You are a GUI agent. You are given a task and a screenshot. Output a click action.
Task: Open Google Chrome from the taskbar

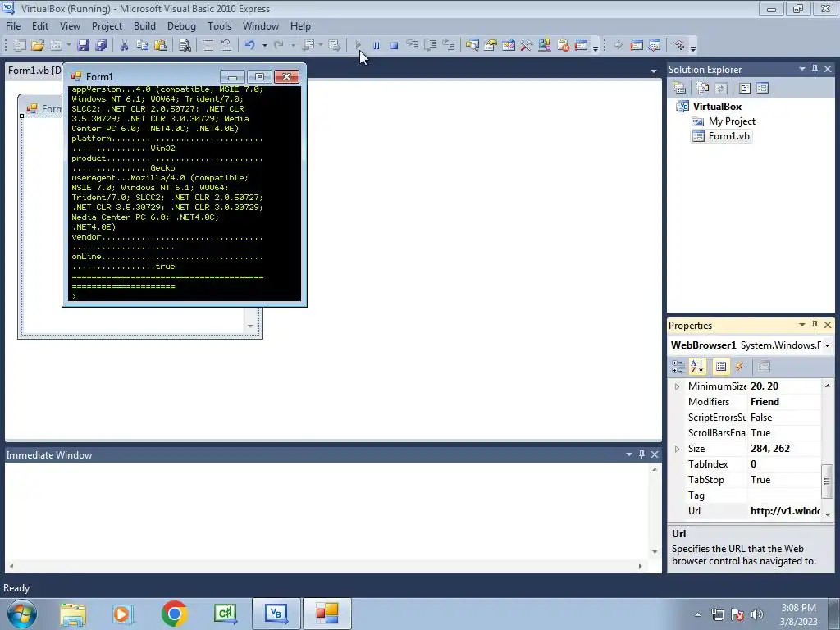click(x=174, y=614)
